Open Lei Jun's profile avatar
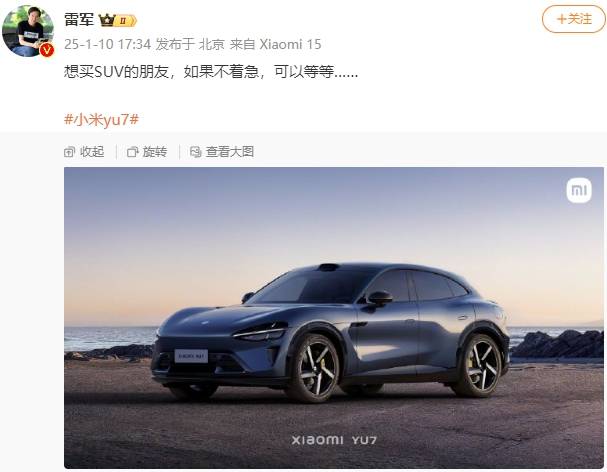Image resolution: width=607 pixels, height=472 pixels. click(x=27, y=31)
